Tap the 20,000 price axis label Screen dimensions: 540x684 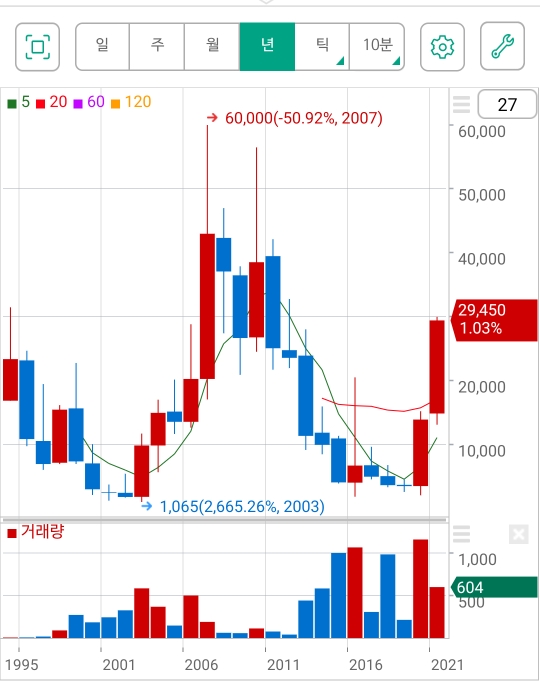482,386
